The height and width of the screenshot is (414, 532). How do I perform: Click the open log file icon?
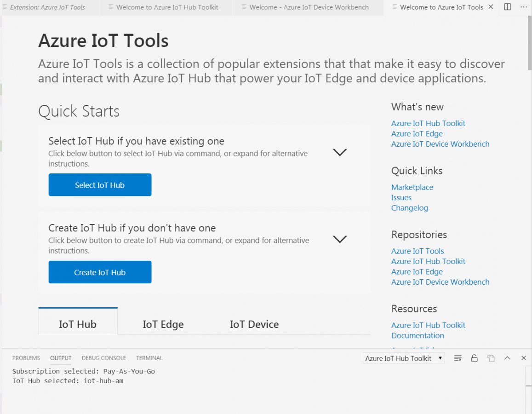491,358
